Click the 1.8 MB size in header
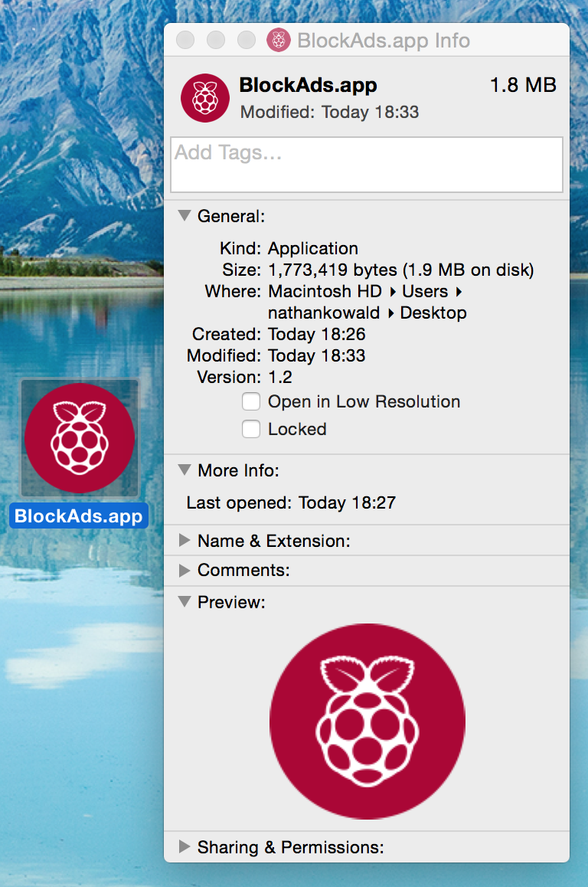588x887 pixels. pos(523,85)
